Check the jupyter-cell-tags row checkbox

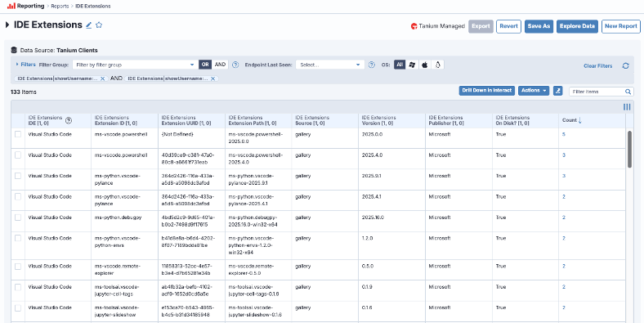[x=18, y=287]
